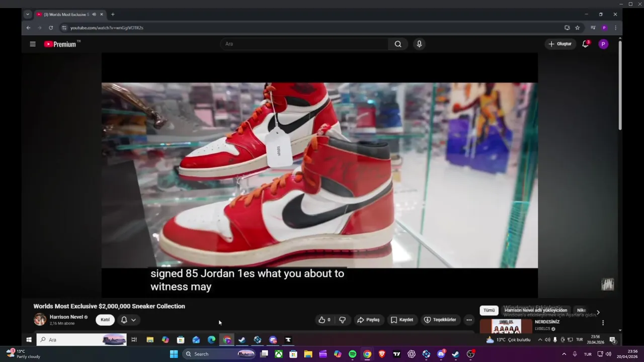Viewport: 644px width, 362px height.
Task: Save video with the Kaydet button
Action: tap(402, 320)
